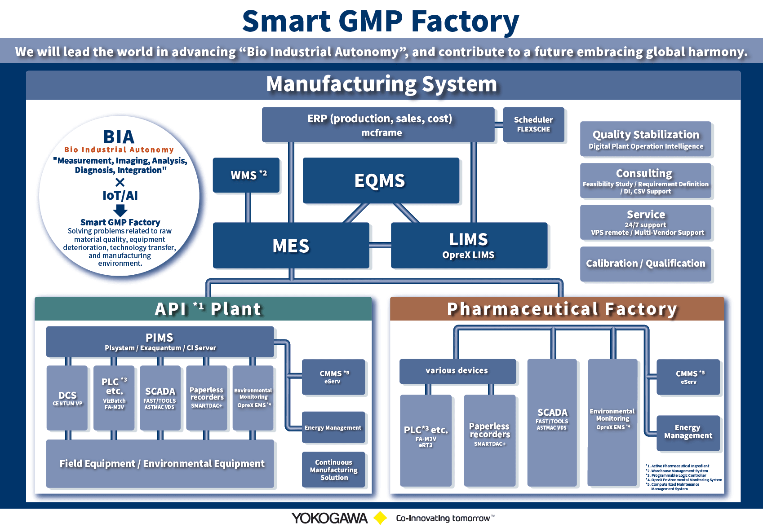Open PLC etc. box in Pharmaceutical Factory
763x532 pixels.
coord(426,440)
